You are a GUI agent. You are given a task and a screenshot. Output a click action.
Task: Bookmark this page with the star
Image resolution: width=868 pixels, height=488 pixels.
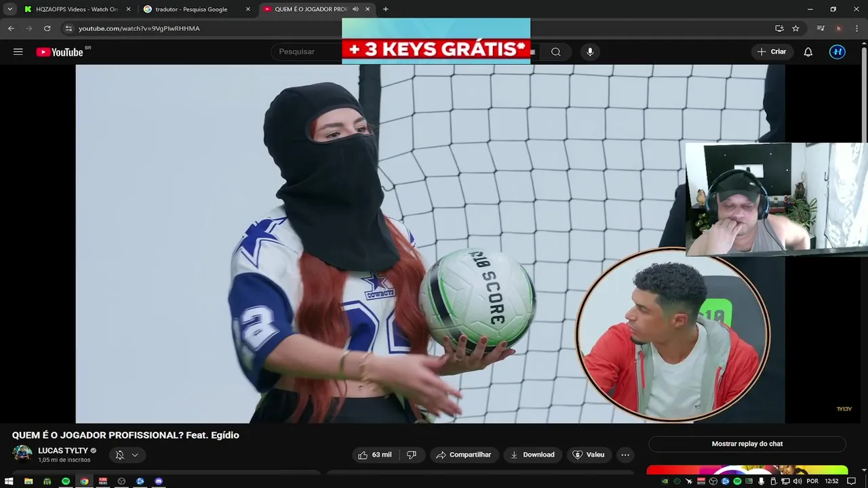click(x=795, y=28)
